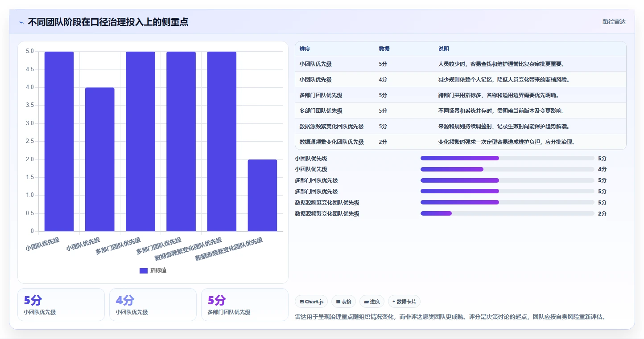644x339 pixels.
Task: Click the footer note starting with 雷达用于呈现治理重点
Action: click(450, 317)
